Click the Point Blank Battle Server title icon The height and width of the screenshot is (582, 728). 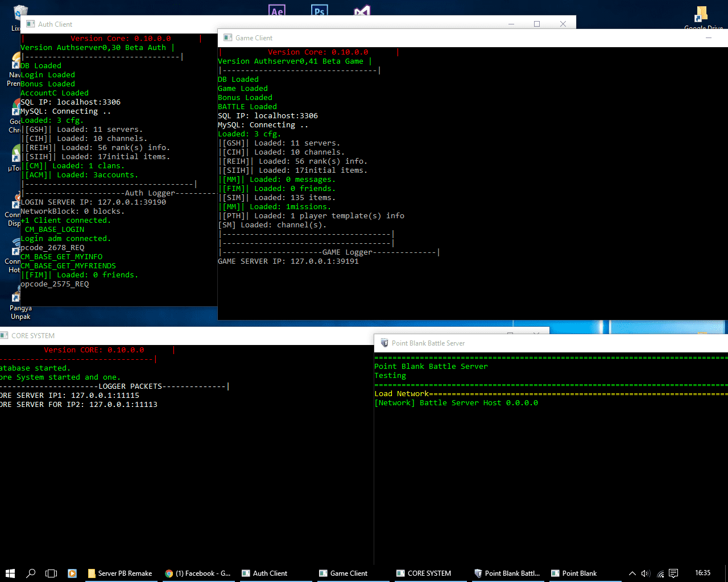click(x=384, y=343)
